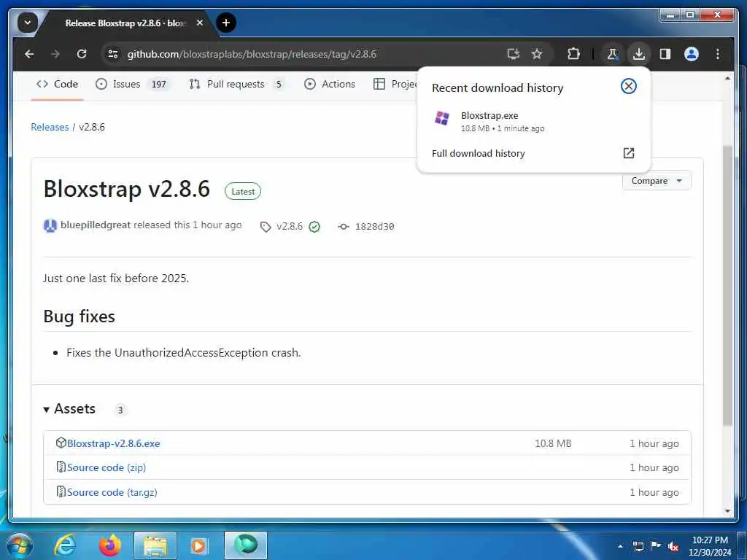
Task: Close the Bloxstrap release tab
Action: [x=200, y=23]
